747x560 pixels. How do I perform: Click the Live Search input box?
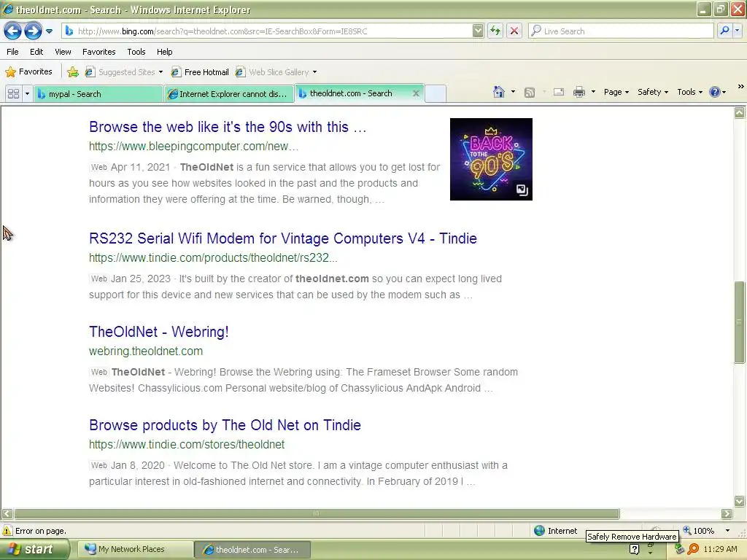[621, 31]
